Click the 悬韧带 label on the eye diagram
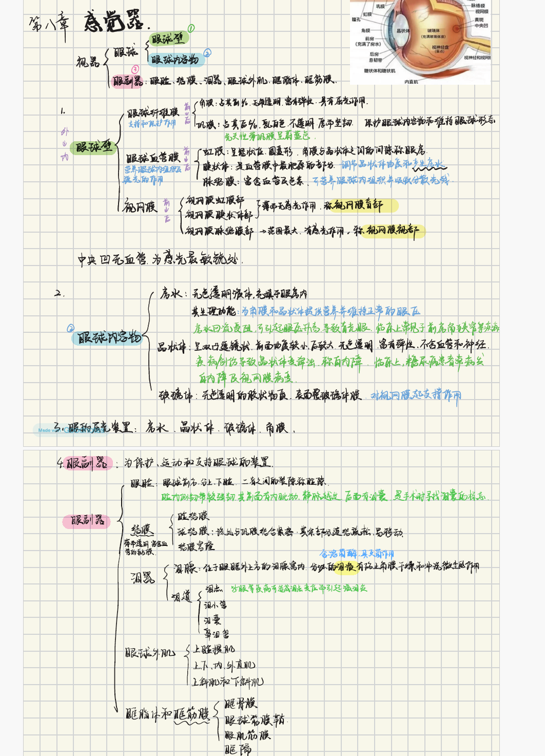This screenshot has width=545, height=756. 376,60
